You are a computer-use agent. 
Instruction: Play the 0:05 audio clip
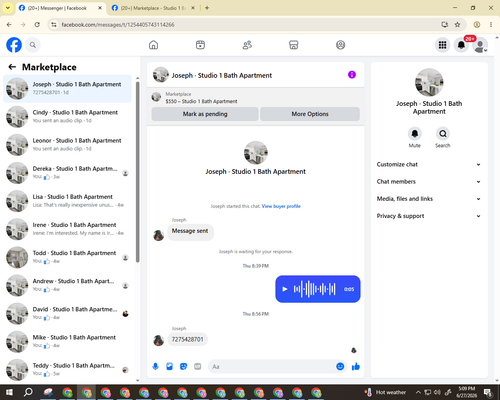pos(285,289)
